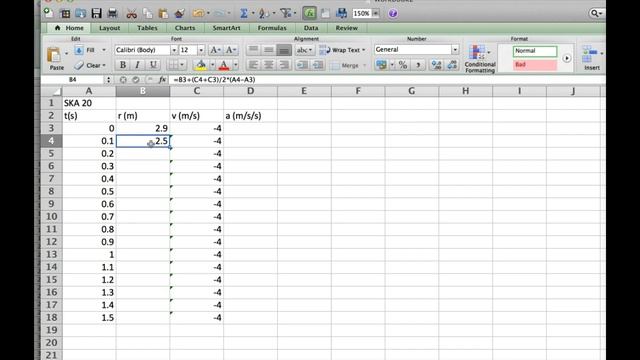The image size is (640, 360).
Task: Apply the Normal cell style
Action: tap(535, 51)
